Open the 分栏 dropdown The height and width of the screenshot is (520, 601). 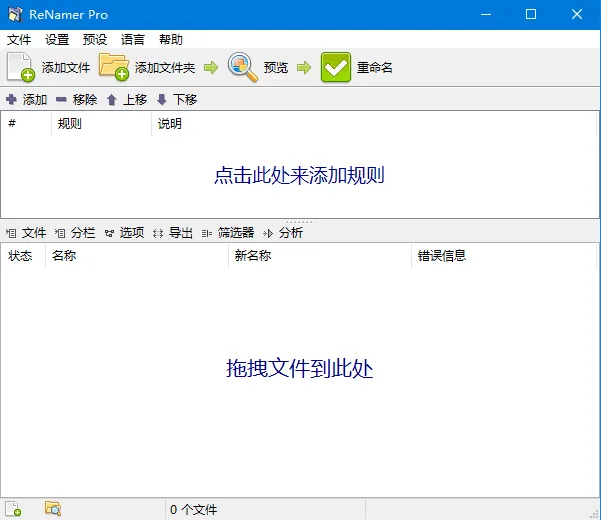[75, 233]
